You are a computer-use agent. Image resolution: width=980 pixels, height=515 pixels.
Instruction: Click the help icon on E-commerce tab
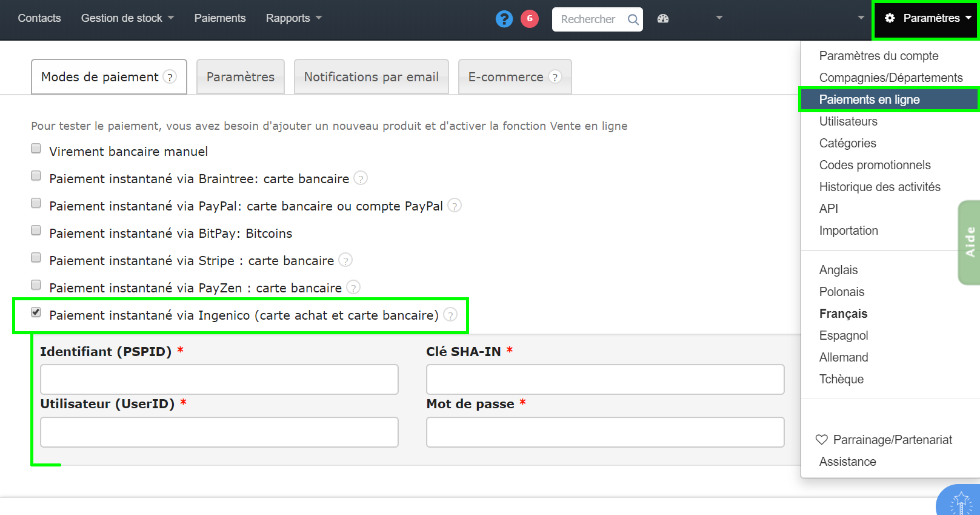[555, 77]
